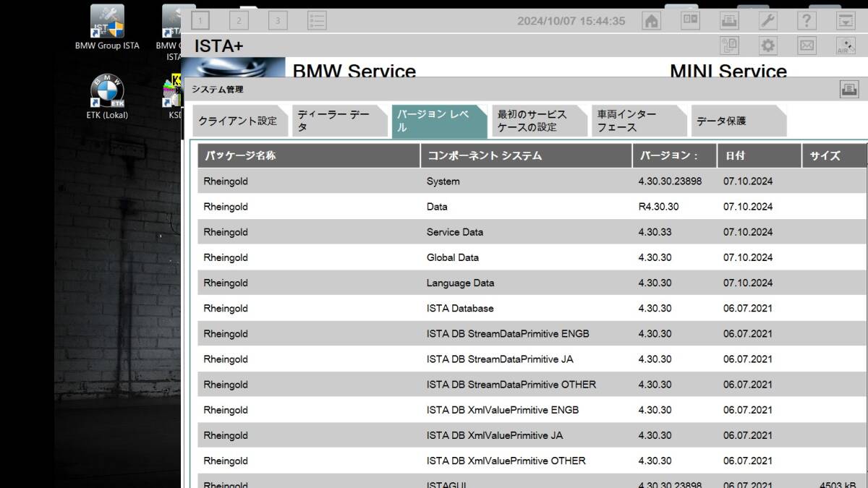Click version value 4.30.30.23898 in System row
868x488 pixels.
pos(670,181)
